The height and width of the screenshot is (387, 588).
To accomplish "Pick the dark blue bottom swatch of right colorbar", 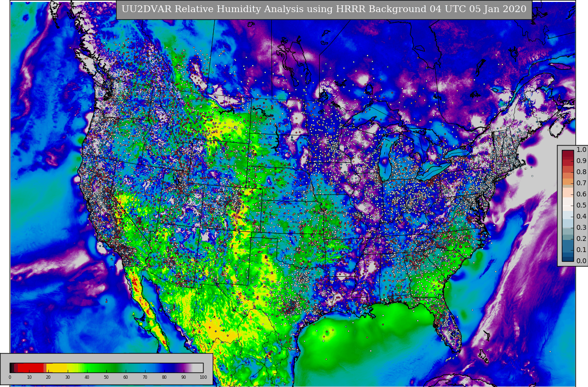I will point(568,259).
